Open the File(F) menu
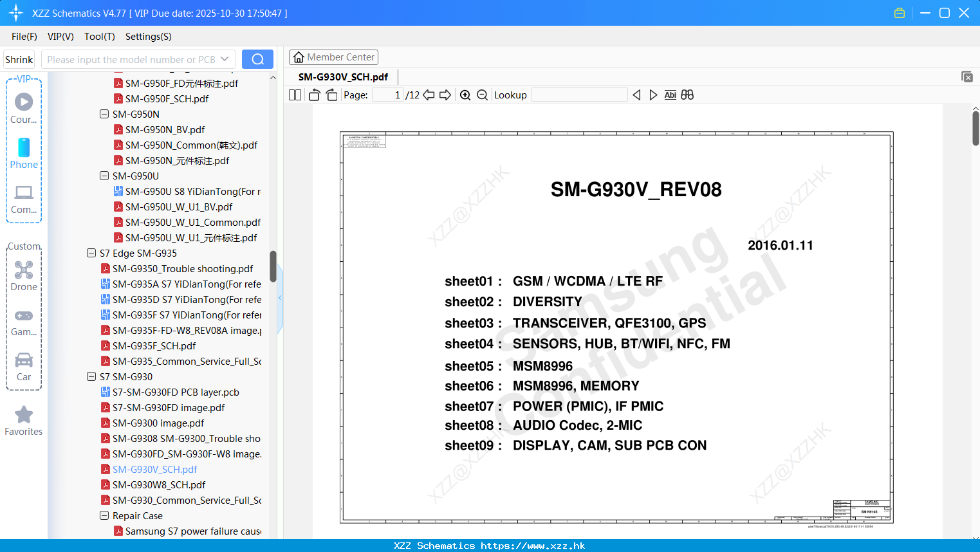 [24, 37]
